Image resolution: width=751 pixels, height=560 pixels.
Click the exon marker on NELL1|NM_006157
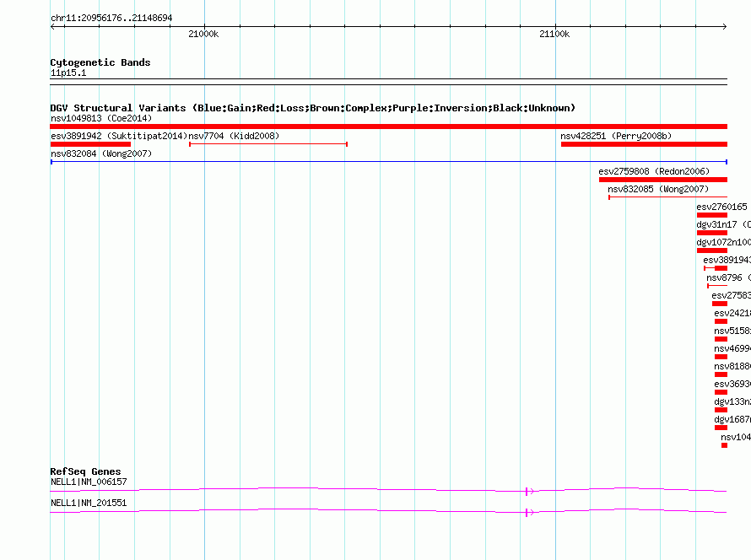[x=527, y=491]
